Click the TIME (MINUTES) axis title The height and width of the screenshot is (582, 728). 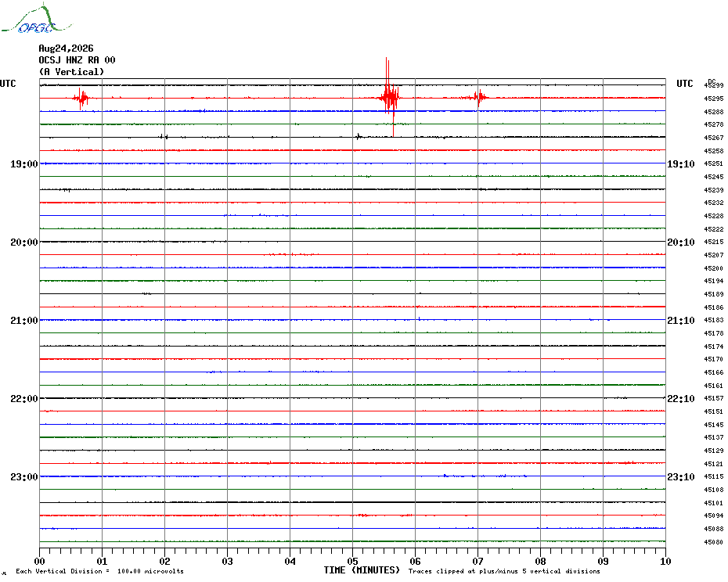[362, 570]
